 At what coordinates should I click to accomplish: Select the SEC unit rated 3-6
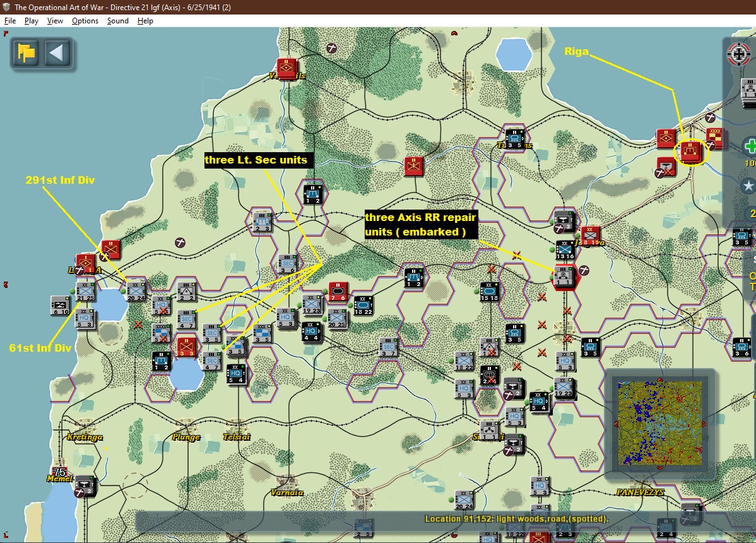(x=287, y=264)
